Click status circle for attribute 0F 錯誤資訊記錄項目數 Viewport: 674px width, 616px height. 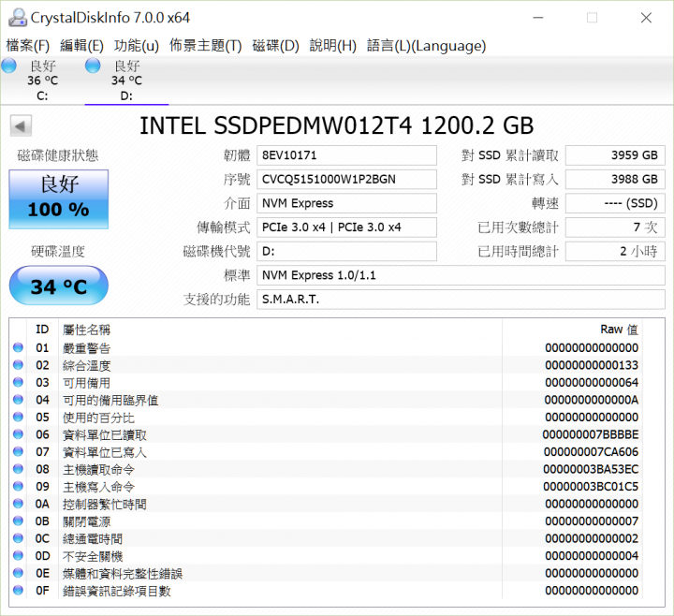tap(18, 590)
